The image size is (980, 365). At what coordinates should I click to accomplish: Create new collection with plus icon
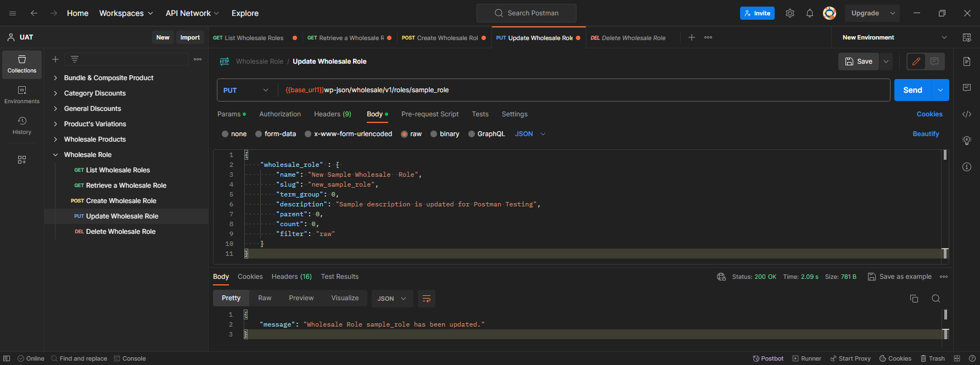55,59
